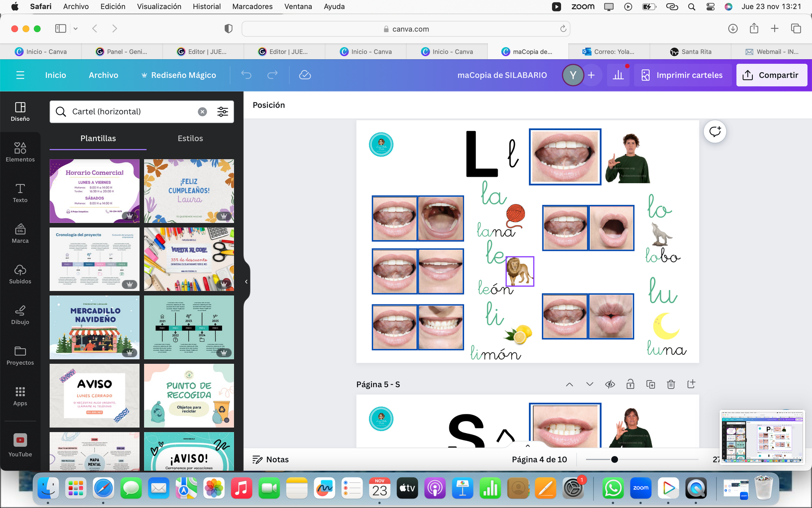The width and height of the screenshot is (812, 508).
Task: Click the trash icon for Página 5
Action: [x=671, y=384]
